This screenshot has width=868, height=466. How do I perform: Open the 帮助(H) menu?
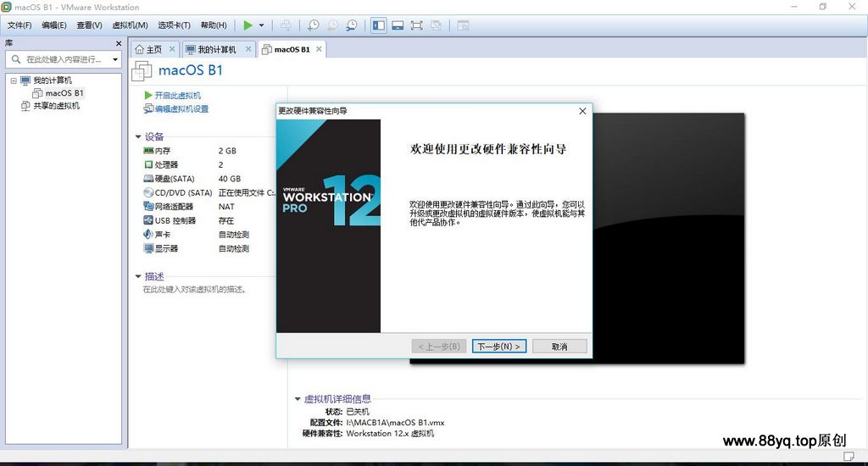pyautogui.click(x=214, y=25)
